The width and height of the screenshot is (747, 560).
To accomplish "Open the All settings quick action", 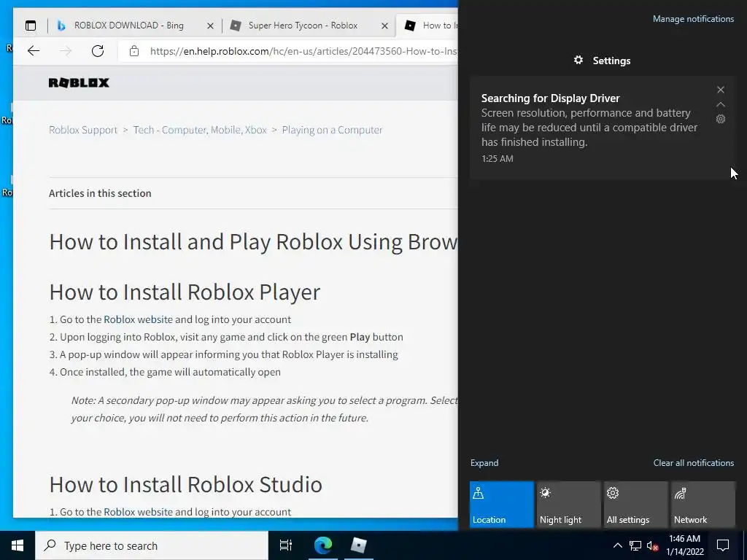I will coord(636,505).
